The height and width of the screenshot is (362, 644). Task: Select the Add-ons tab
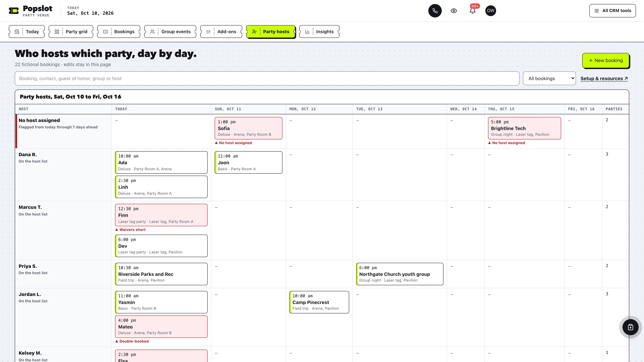pos(221,32)
